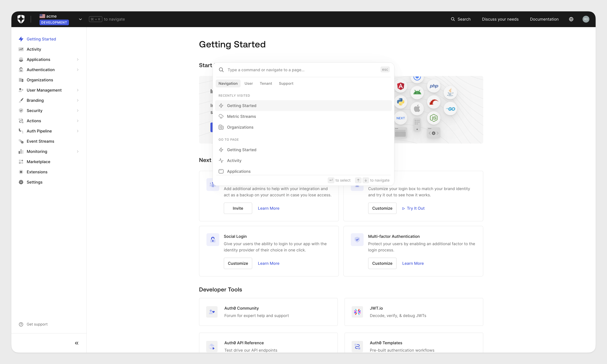
Task: Click the Node.js logo in the SDK graphic
Action: pyautogui.click(x=434, y=118)
